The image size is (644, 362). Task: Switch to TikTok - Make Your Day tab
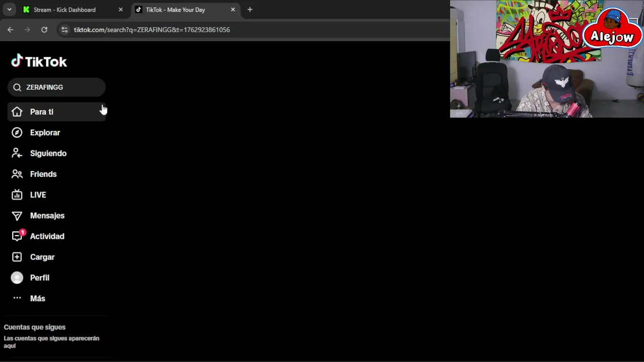pos(186,10)
